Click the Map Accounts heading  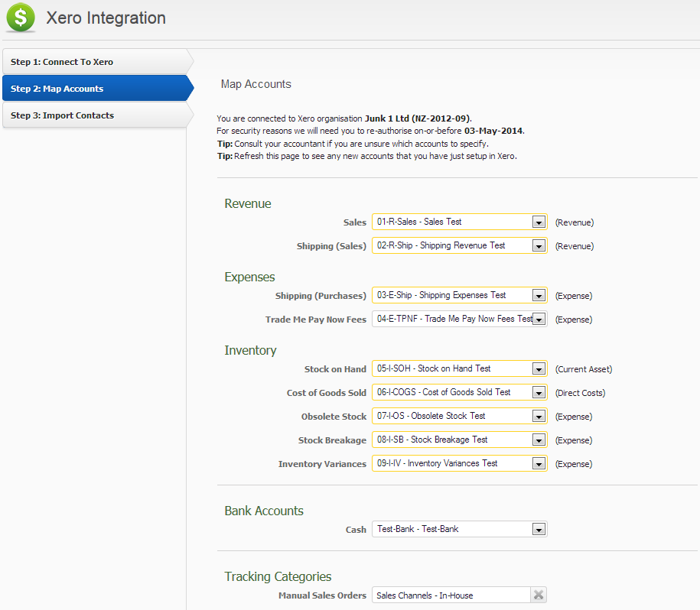pos(256,84)
